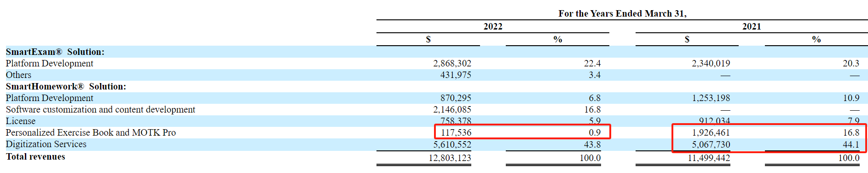
Task: Select the percentage 5.9
Action: [x=595, y=121]
